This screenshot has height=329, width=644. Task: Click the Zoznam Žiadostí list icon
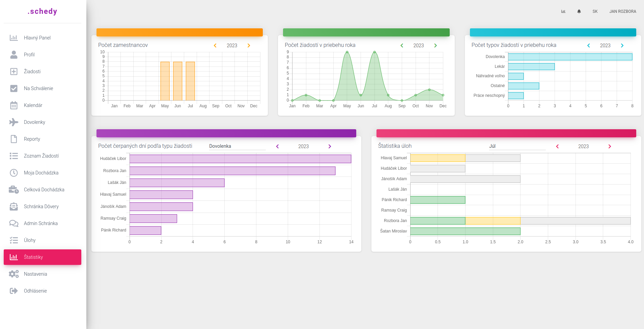14,156
